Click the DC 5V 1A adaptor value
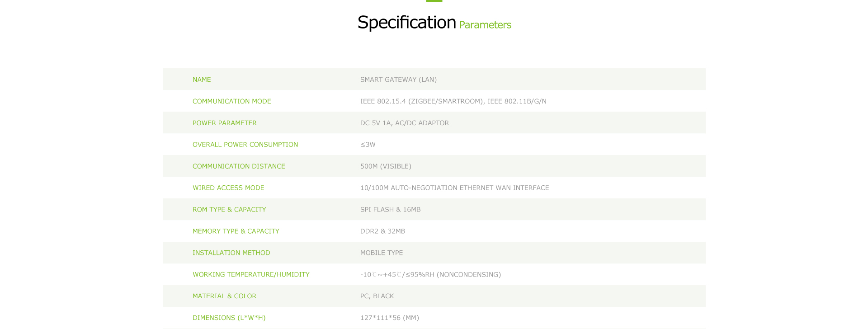 (x=405, y=123)
